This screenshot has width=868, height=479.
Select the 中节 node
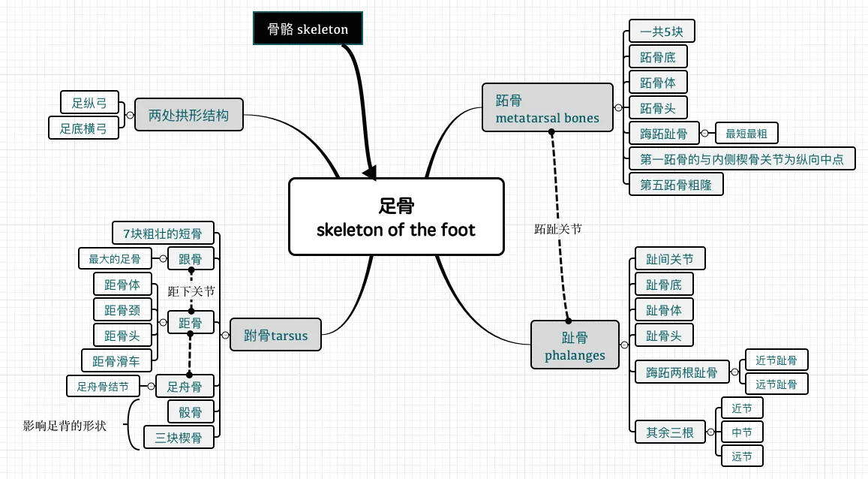[x=743, y=432]
